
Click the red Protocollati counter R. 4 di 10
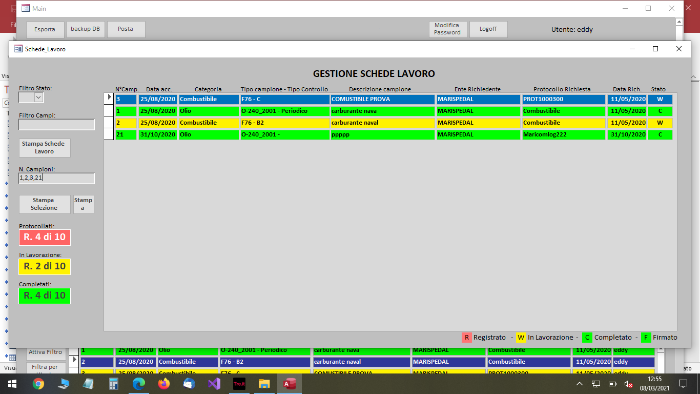44,237
